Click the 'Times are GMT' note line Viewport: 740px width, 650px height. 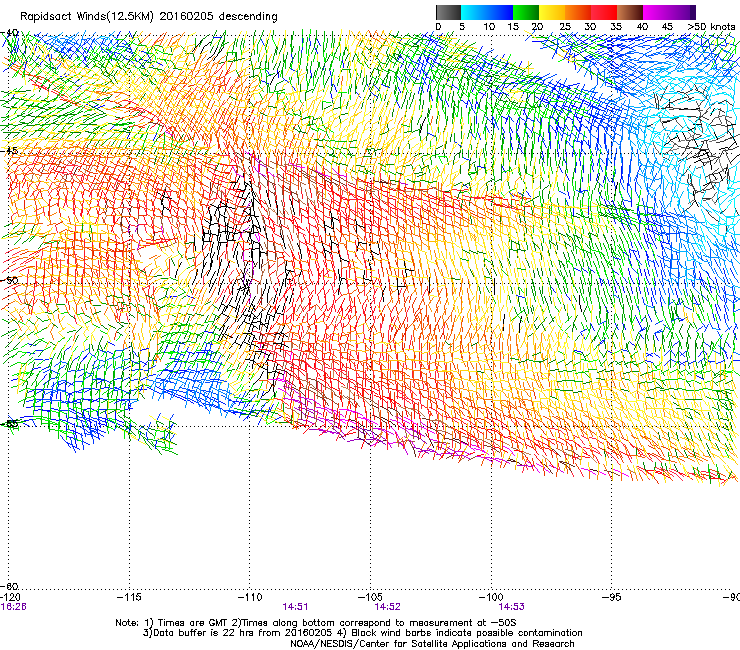316,623
